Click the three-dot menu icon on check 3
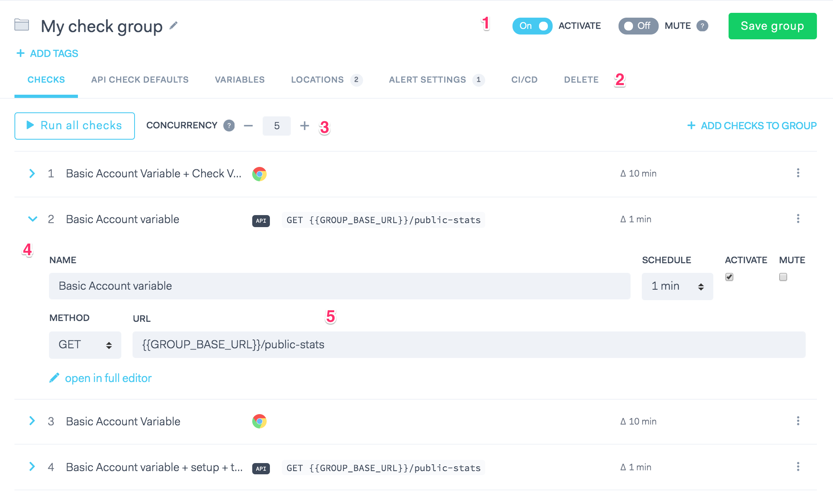This screenshot has width=833, height=504. 798,421
